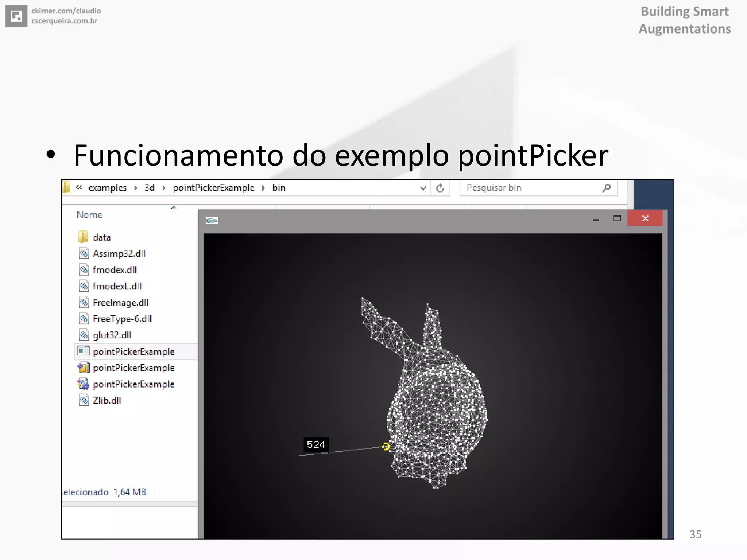Click the refresh icon in address bar
Screen dimensions: 747x560
(440, 188)
